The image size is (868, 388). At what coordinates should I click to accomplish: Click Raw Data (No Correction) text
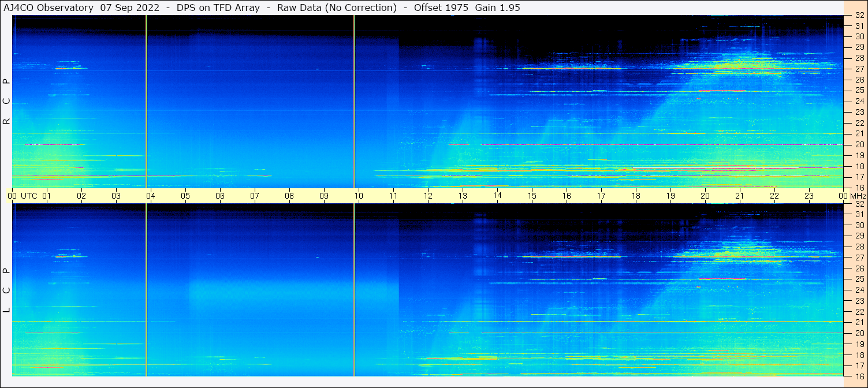tap(337, 8)
